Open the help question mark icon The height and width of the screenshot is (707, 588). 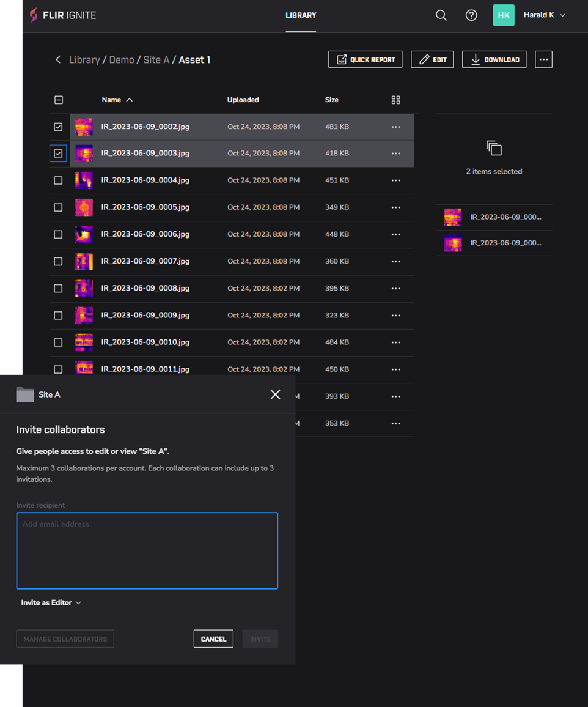(x=471, y=15)
